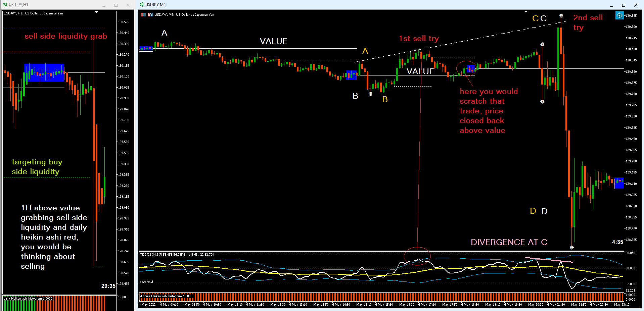Click the '4 May 21:50' time axis label
This screenshot has width=644, height=311.
(x=578, y=305)
